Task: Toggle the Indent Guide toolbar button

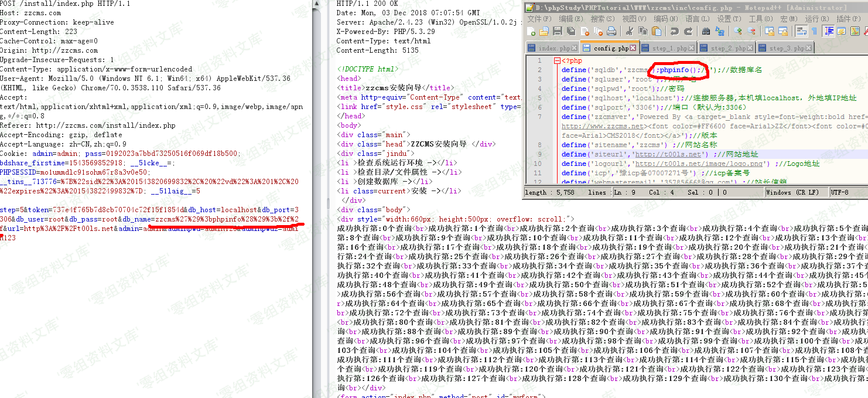Action: [x=829, y=31]
